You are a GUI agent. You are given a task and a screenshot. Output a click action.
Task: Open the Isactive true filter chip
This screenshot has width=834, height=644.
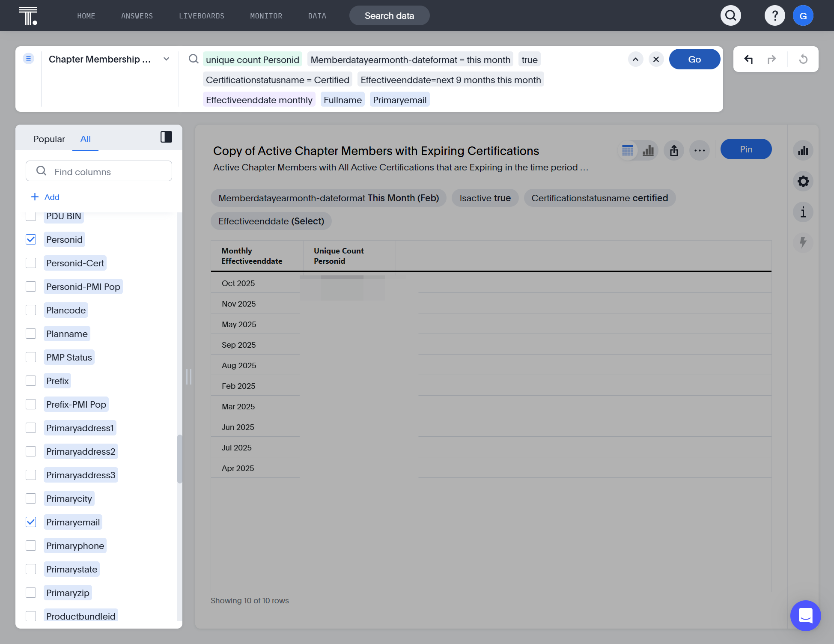pos(485,198)
